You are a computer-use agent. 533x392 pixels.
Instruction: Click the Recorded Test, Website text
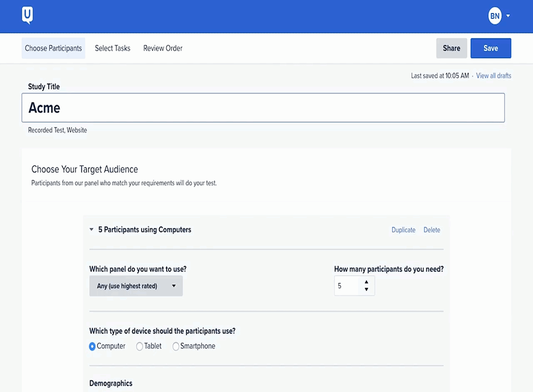pyautogui.click(x=58, y=130)
